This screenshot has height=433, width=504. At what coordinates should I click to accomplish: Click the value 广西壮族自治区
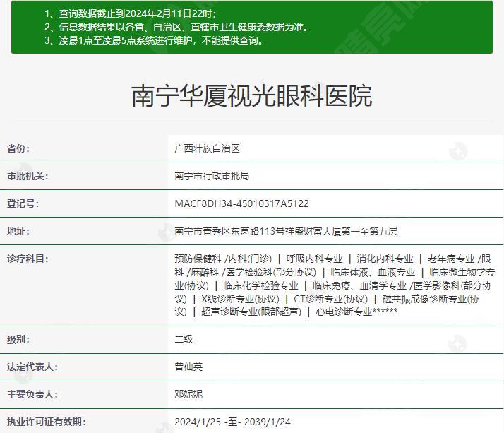(208, 148)
